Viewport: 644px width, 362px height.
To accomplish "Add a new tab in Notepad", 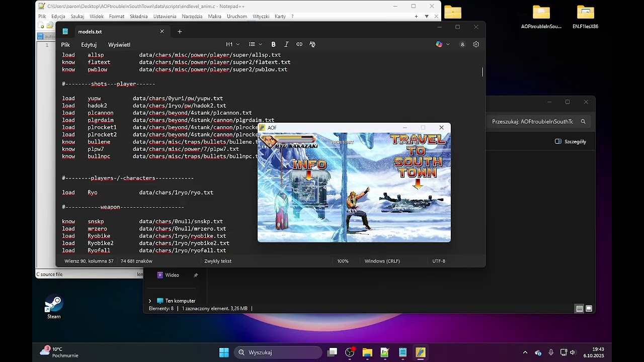I will pyautogui.click(x=180, y=32).
